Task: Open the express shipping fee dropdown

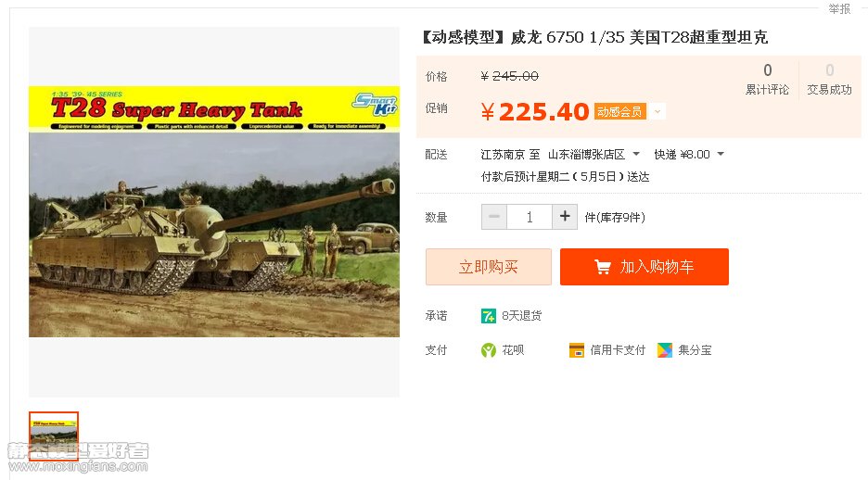Action: 721,154
